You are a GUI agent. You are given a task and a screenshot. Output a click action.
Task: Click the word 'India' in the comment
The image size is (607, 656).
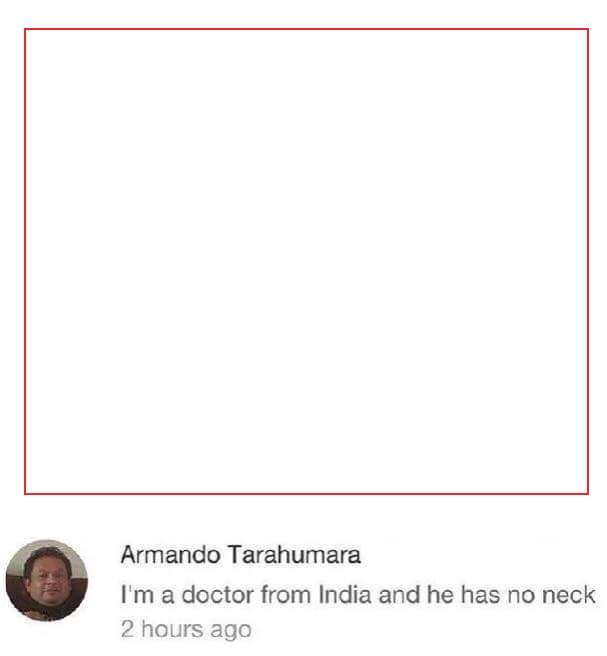(x=345, y=594)
